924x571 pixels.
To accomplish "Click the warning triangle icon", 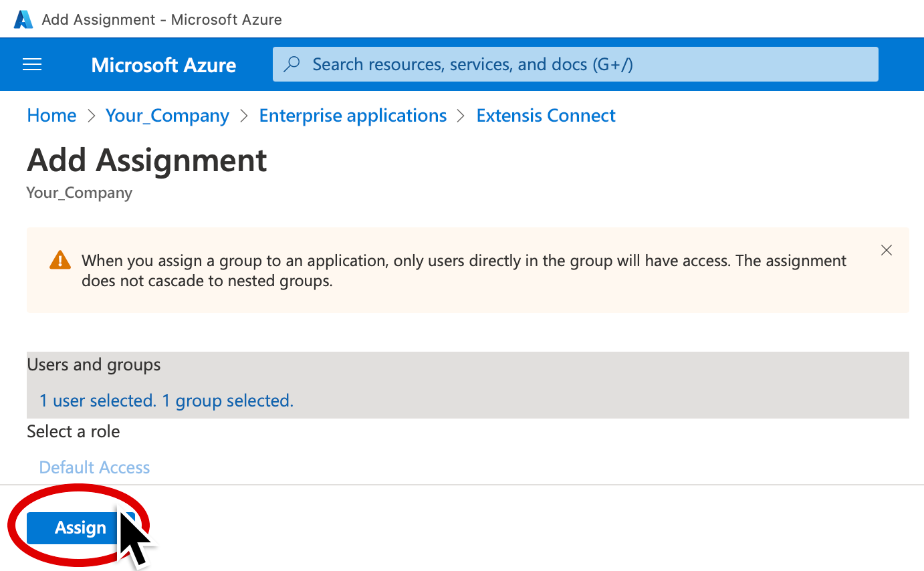I will coord(60,259).
